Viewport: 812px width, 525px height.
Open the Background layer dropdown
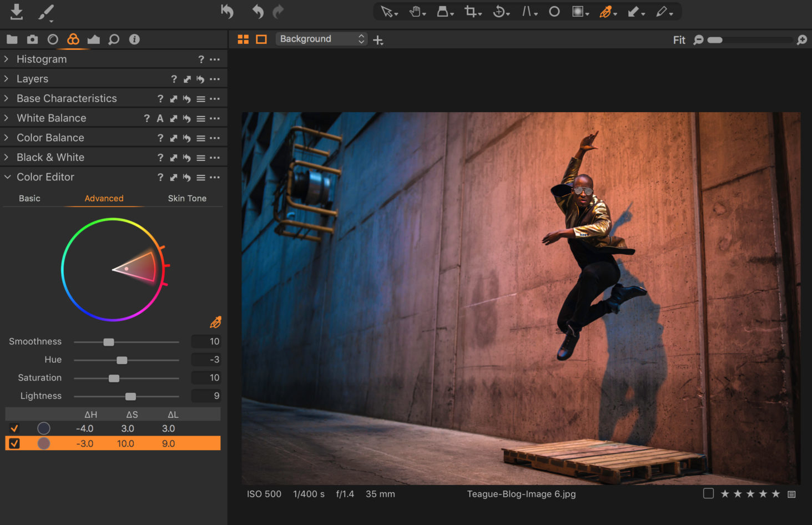click(321, 38)
